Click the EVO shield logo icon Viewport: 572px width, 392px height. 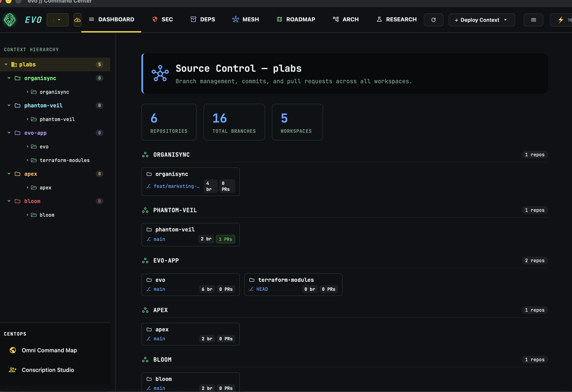click(10, 20)
